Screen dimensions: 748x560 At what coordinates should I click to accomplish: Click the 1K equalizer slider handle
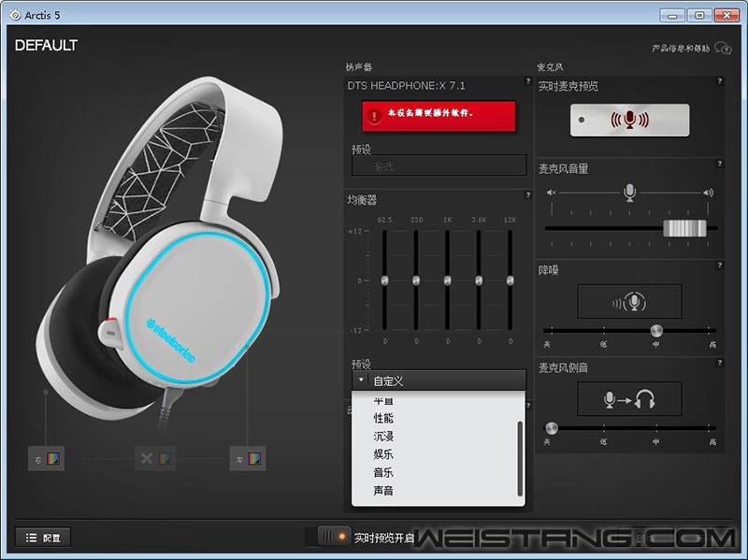coord(448,280)
